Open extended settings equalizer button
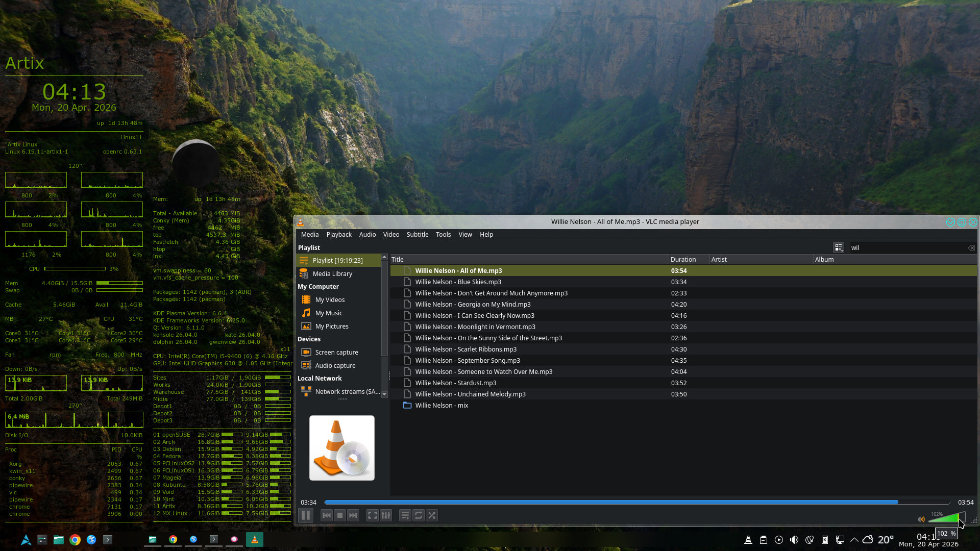This screenshot has height=551, width=980. (x=386, y=515)
